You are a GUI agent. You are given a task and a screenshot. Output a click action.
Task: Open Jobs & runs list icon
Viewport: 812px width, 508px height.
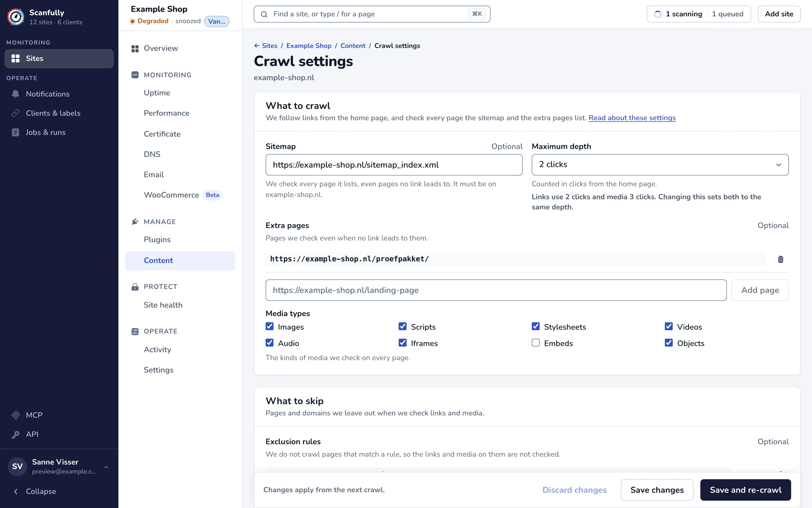coord(16,132)
